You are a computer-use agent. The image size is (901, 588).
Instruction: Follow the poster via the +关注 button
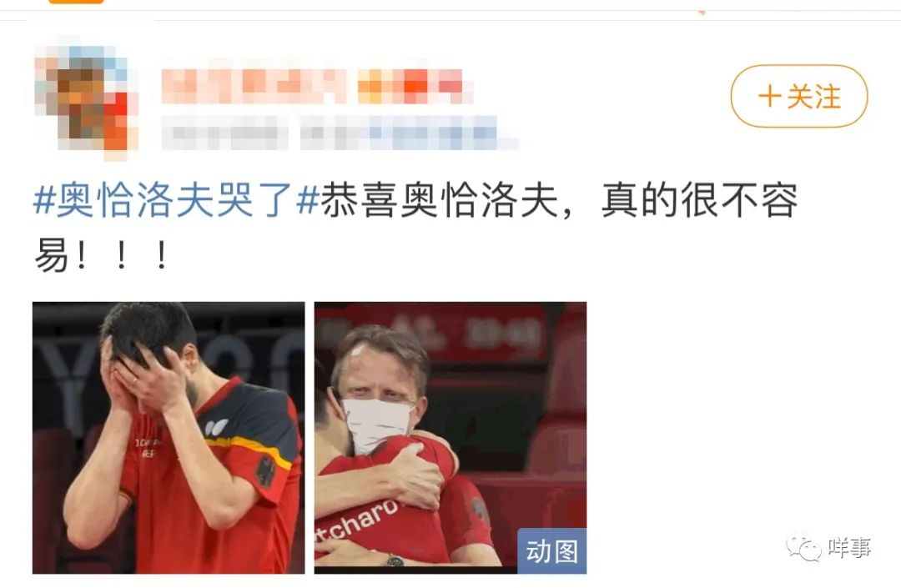pos(798,96)
